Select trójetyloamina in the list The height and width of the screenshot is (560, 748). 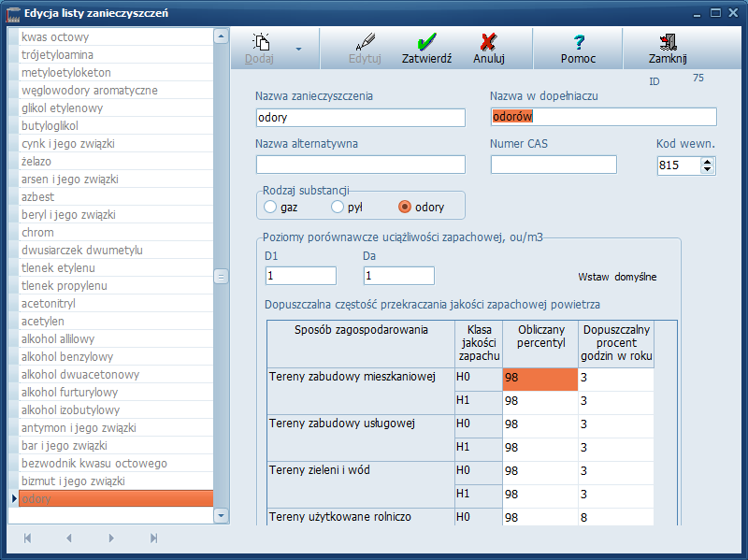pyautogui.click(x=116, y=55)
